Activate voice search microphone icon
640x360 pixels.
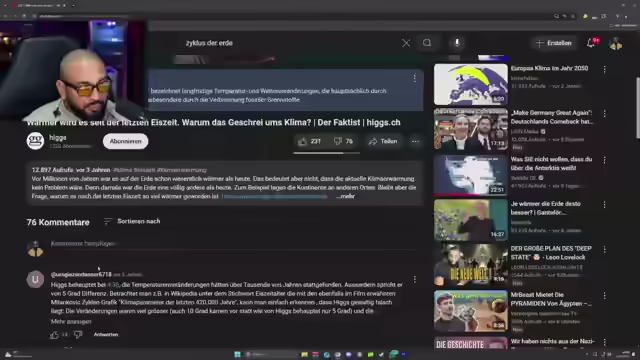coord(457,43)
